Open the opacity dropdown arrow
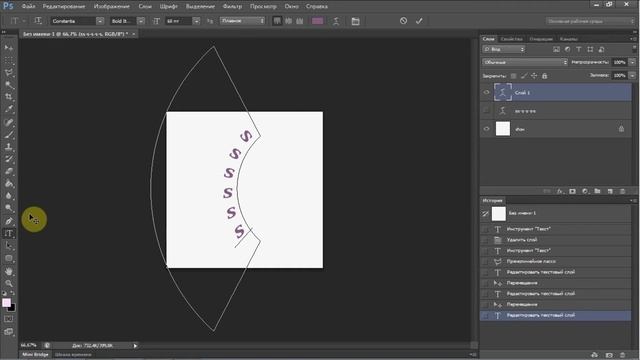 point(632,62)
